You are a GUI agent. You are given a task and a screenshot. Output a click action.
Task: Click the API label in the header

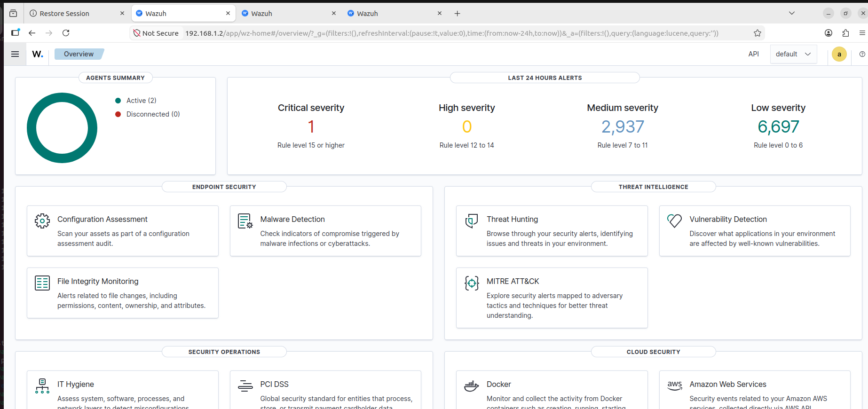pyautogui.click(x=753, y=54)
